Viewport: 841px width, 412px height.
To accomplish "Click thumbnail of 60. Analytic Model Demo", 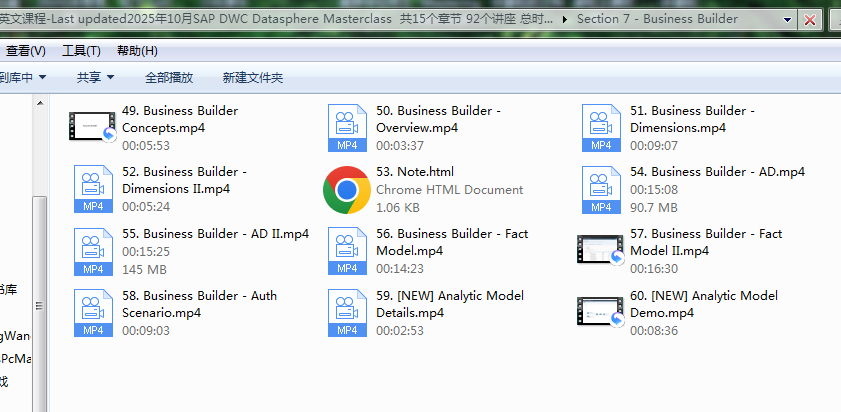I will click(x=601, y=312).
